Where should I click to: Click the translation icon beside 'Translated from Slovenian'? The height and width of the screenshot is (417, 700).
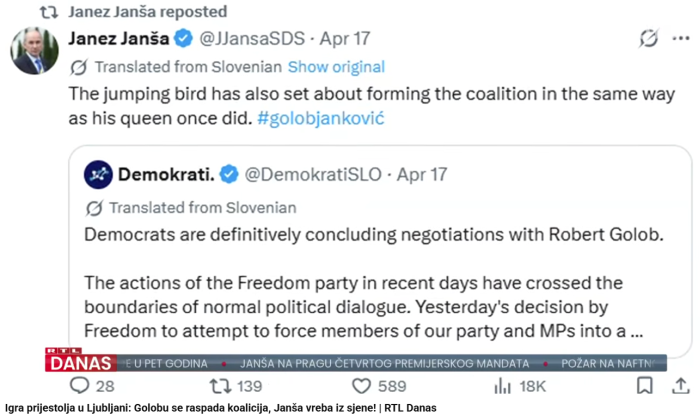[79, 67]
